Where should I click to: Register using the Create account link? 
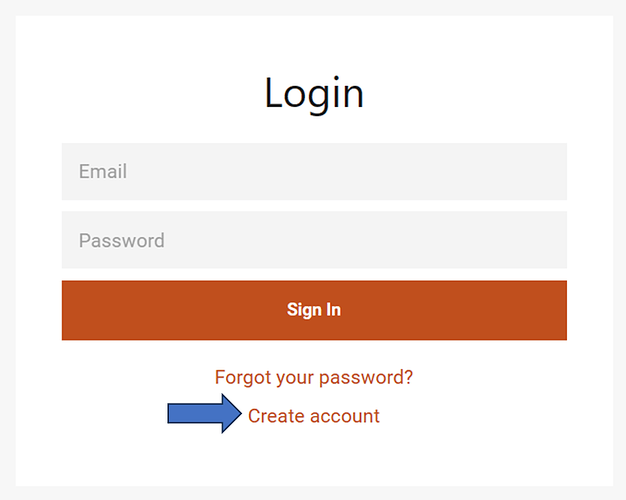(314, 416)
